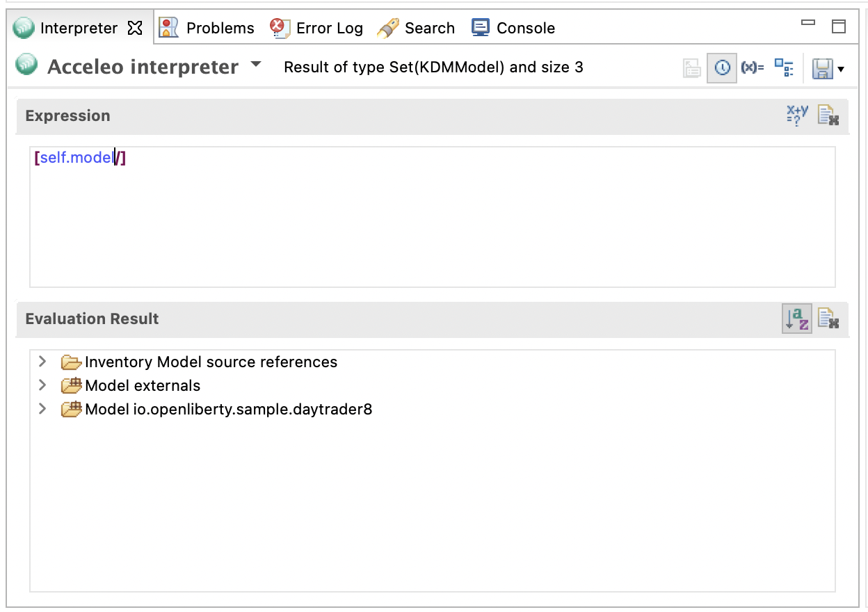The image size is (868, 612).
Task: Click the link-with-editor icon in toolbar
Action: point(691,68)
